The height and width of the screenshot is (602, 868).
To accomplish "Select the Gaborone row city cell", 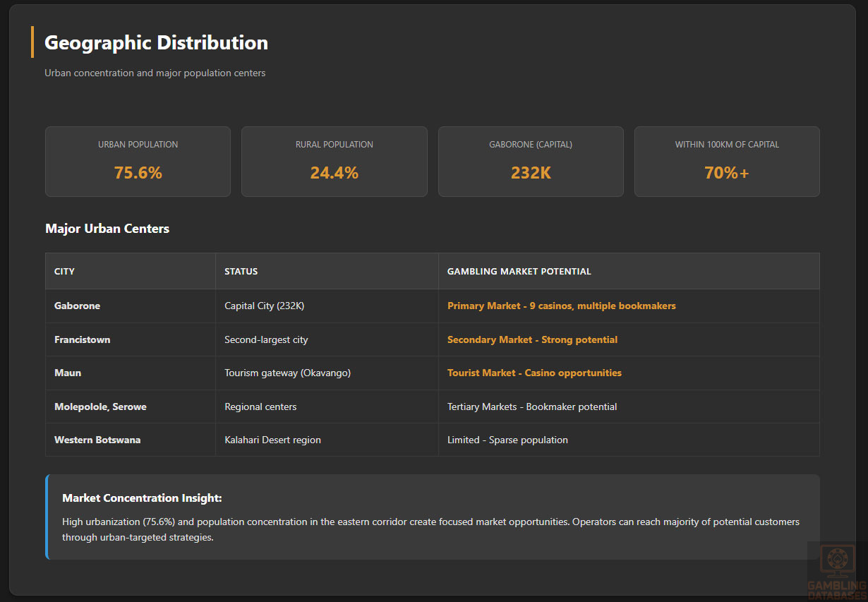I will pos(77,306).
